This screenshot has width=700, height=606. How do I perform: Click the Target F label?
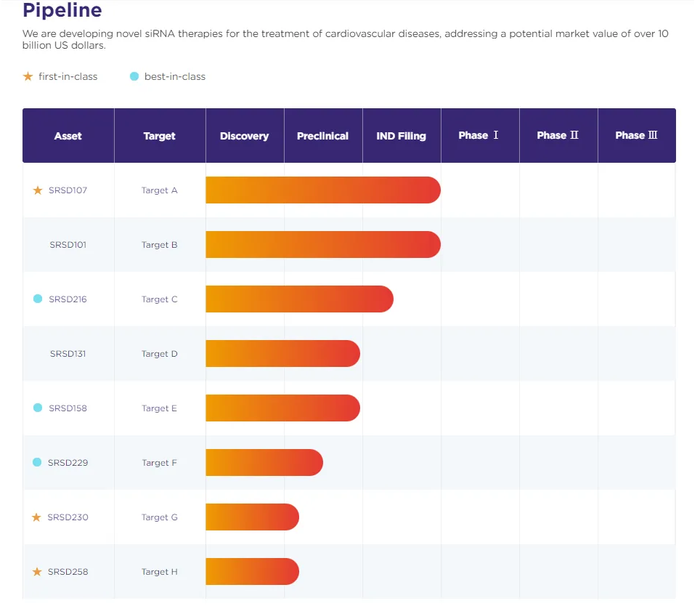[159, 463]
